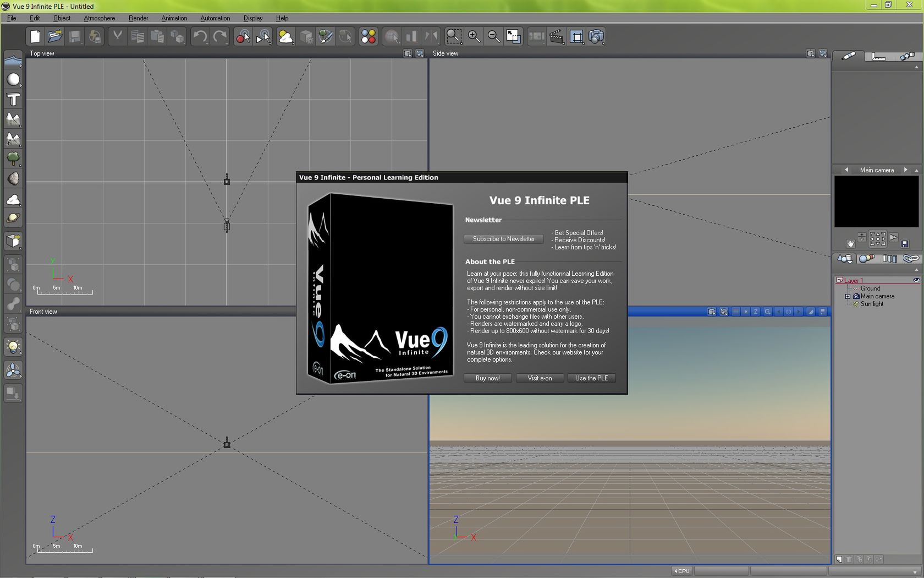Click the New scene toolbar icon
Screen dimensions: 924x578
click(35, 37)
